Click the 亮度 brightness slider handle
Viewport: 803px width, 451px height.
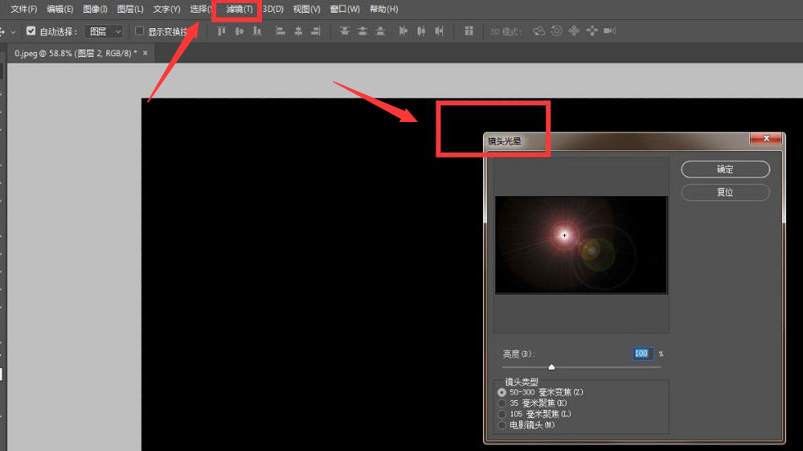pyautogui.click(x=552, y=367)
